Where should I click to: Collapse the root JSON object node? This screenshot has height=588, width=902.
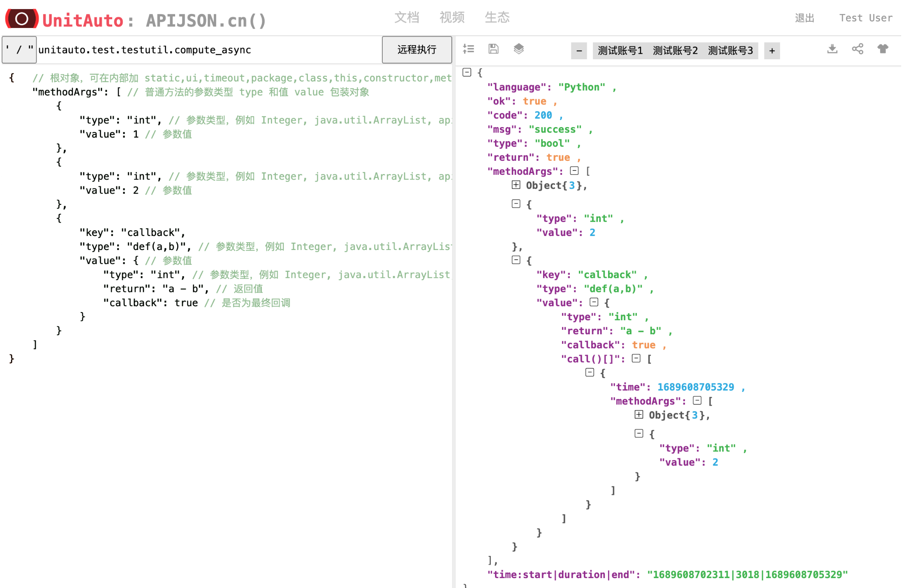point(467,72)
